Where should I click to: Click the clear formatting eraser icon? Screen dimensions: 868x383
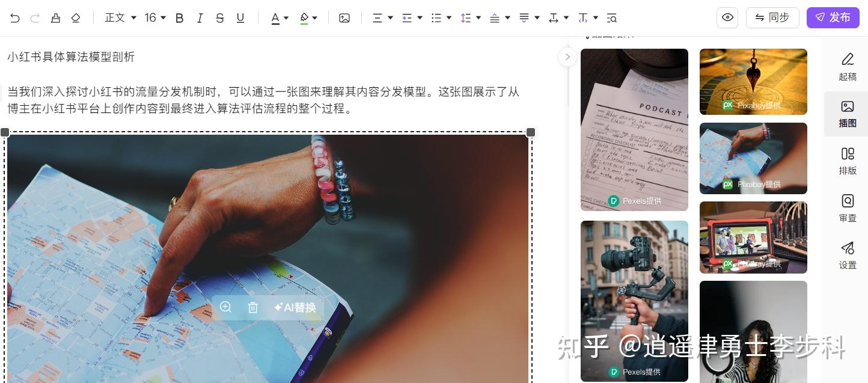coord(75,18)
